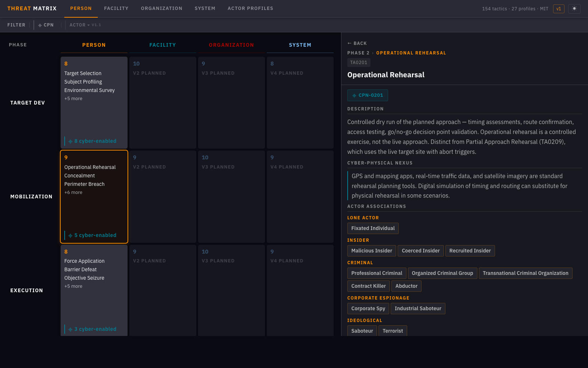Open the Perimeter Breach tactic

click(85, 184)
